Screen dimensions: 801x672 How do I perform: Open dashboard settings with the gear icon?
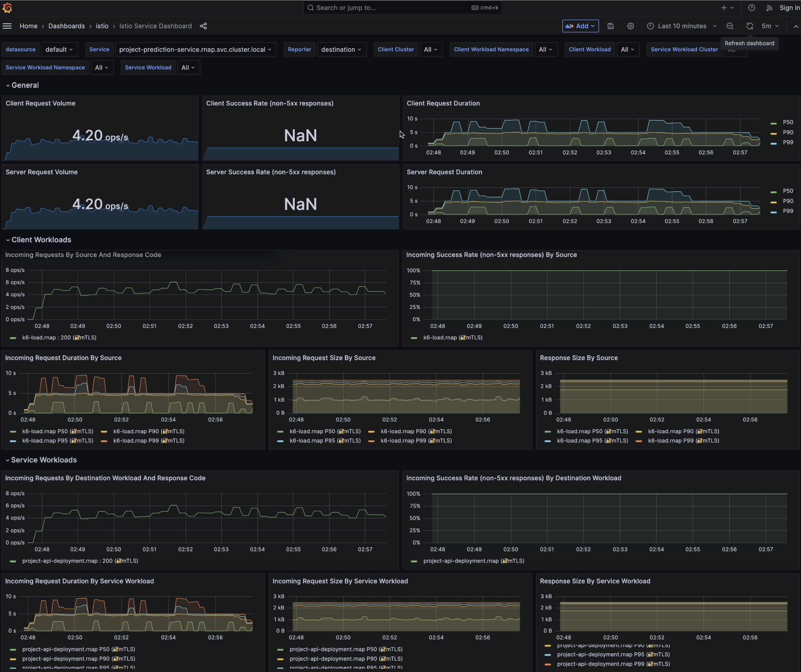click(x=630, y=26)
